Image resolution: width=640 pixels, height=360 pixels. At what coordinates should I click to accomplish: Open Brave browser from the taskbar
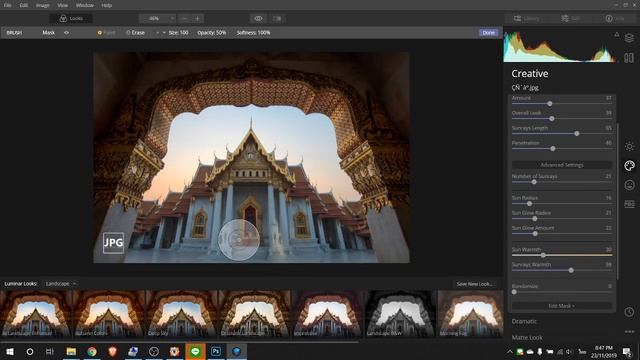click(113, 351)
